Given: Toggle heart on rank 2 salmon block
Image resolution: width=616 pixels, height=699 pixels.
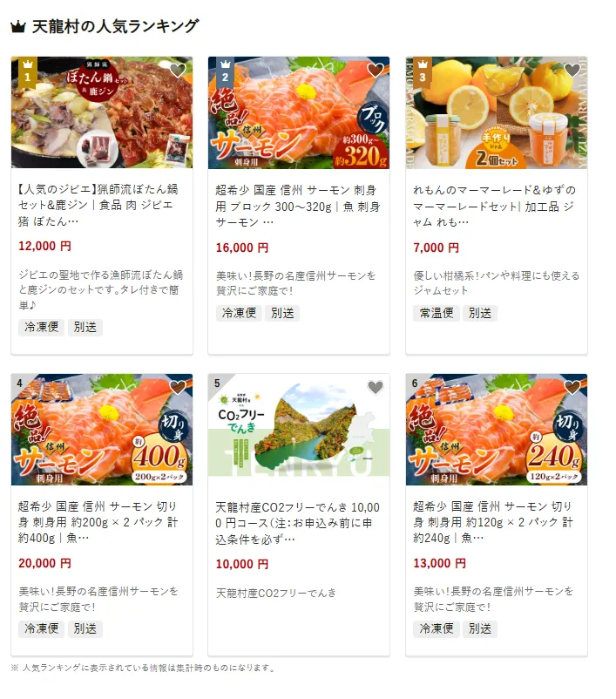Looking at the screenshot, I should (x=376, y=70).
